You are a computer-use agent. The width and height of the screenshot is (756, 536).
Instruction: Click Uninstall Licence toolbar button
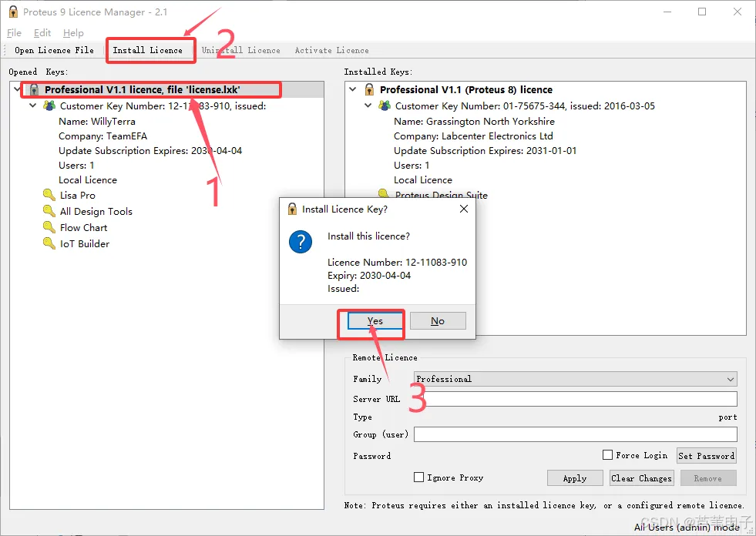coord(240,50)
